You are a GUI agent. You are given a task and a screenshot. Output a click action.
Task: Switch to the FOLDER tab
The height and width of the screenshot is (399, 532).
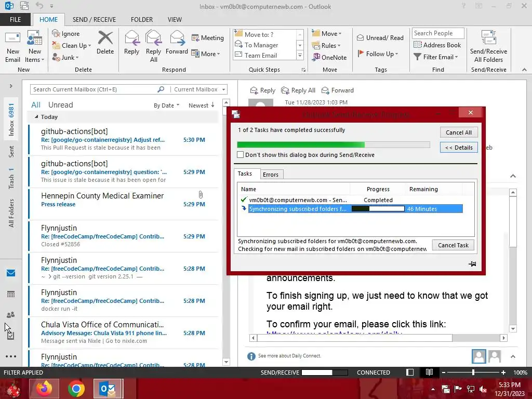142,19
